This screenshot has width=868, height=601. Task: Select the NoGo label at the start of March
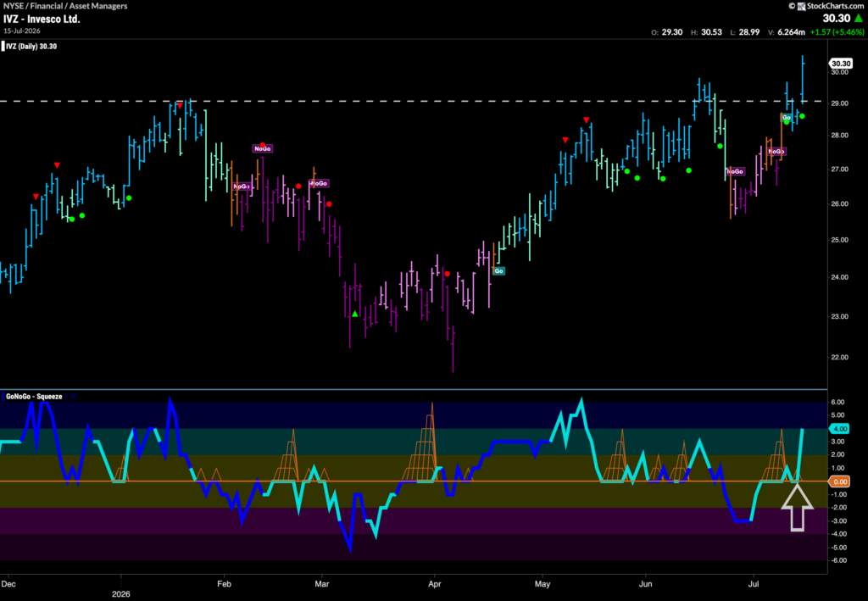(x=320, y=183)
